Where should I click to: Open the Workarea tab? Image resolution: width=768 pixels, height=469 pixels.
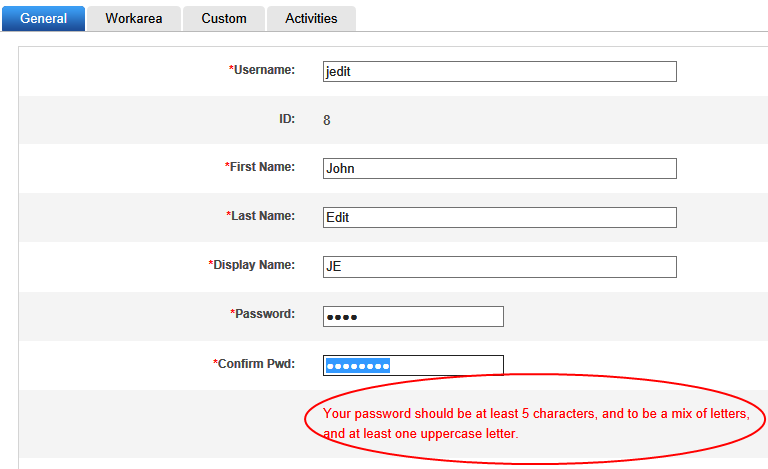tap(134, 19)
